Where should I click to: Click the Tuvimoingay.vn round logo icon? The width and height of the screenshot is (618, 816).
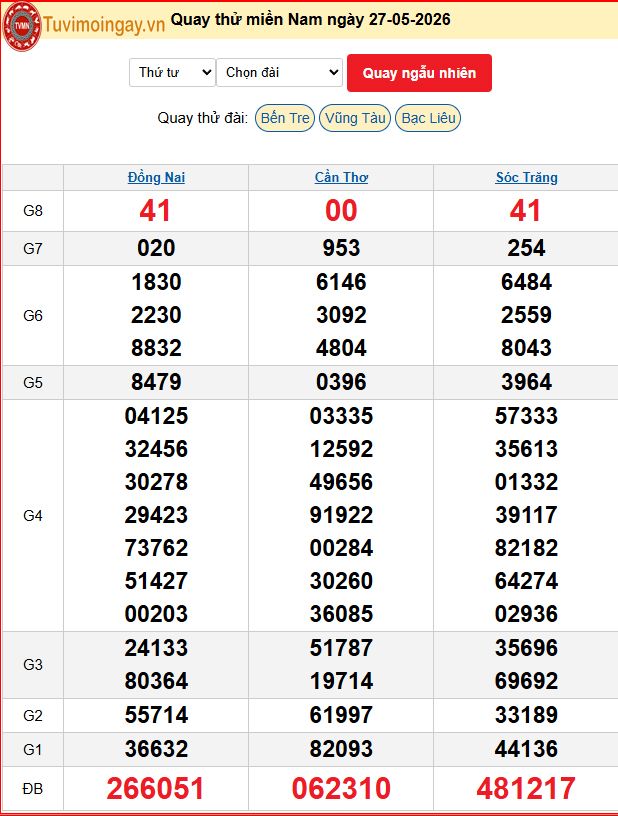(22, 26)
